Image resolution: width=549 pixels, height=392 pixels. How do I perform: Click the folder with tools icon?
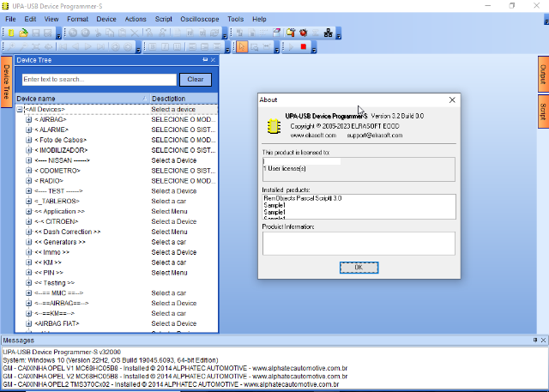(x=290, y=33)
